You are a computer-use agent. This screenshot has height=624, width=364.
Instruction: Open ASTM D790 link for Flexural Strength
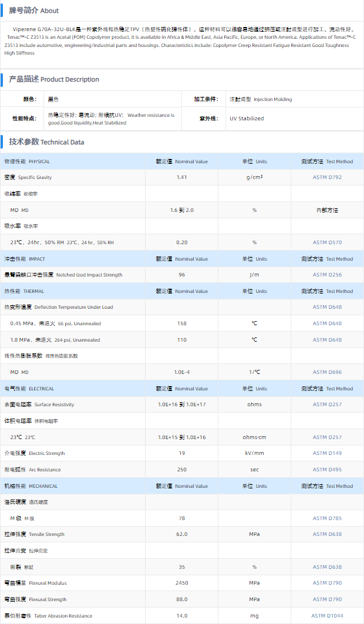click(x=327, y=599)
